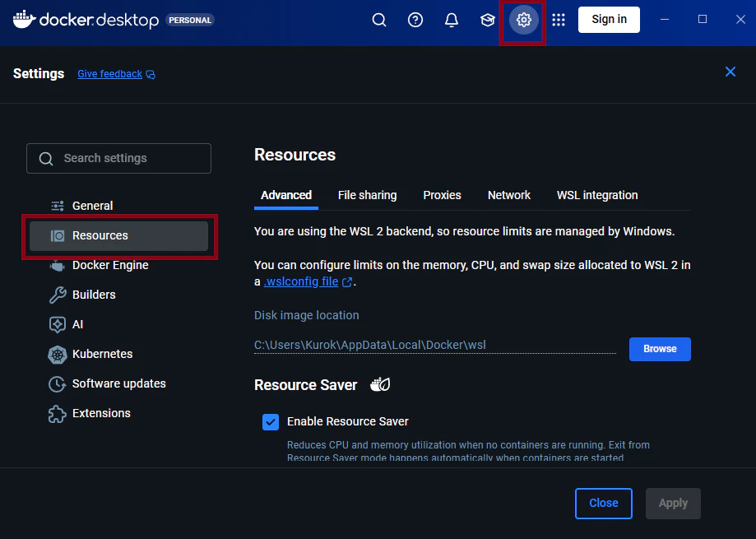
Task: Open the Learning center graduation cap icon
Action: 488,20
